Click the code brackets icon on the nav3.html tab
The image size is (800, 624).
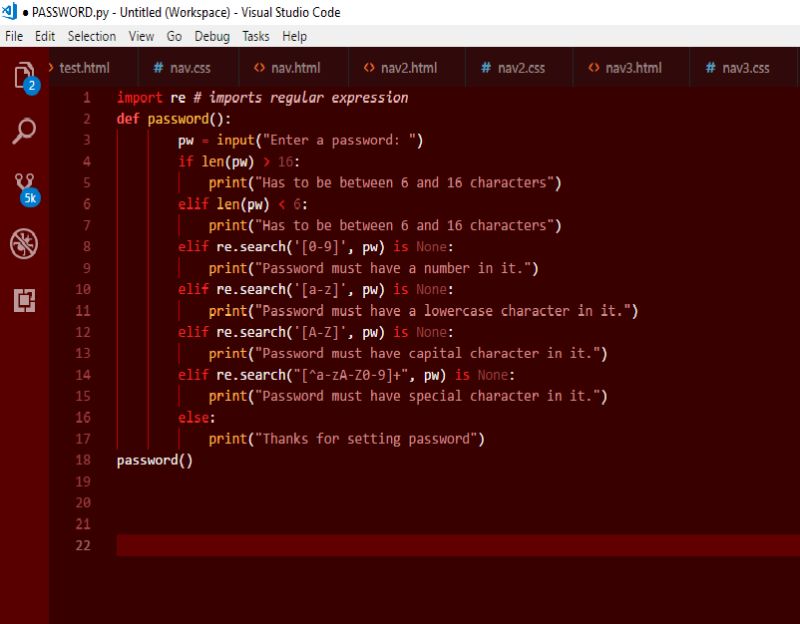tap(593, 67)
